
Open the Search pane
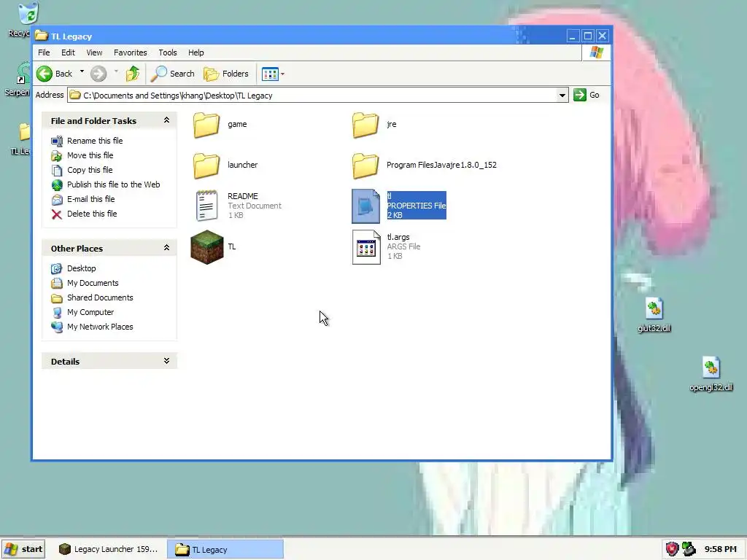click(172, 74)
